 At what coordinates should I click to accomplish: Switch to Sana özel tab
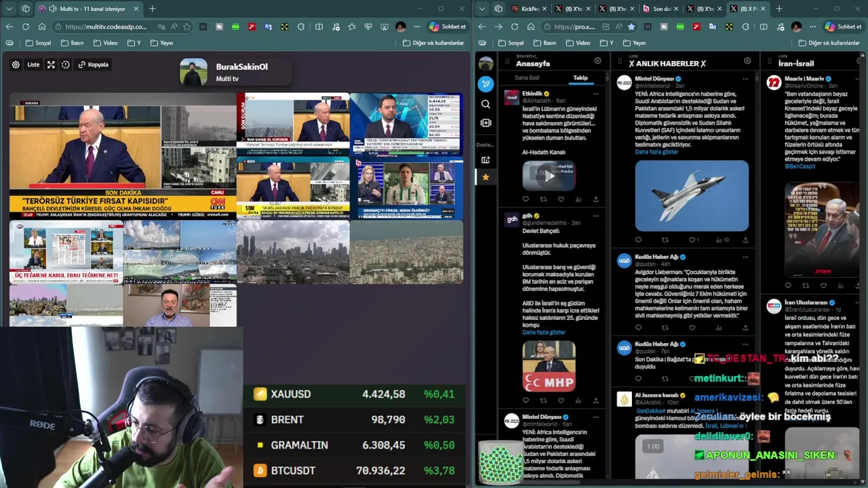(x=527, y=77)
